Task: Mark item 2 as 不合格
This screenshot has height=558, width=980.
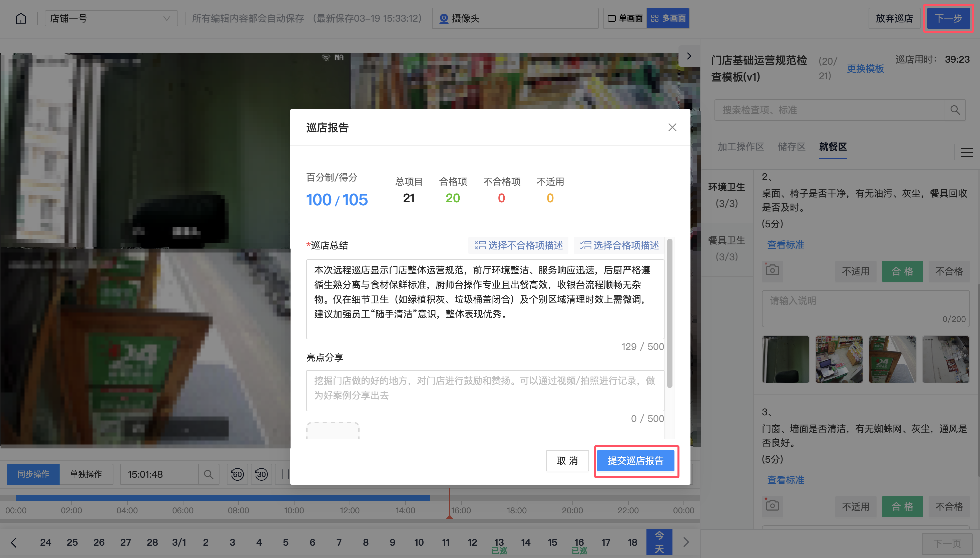Action: point(949,272)
